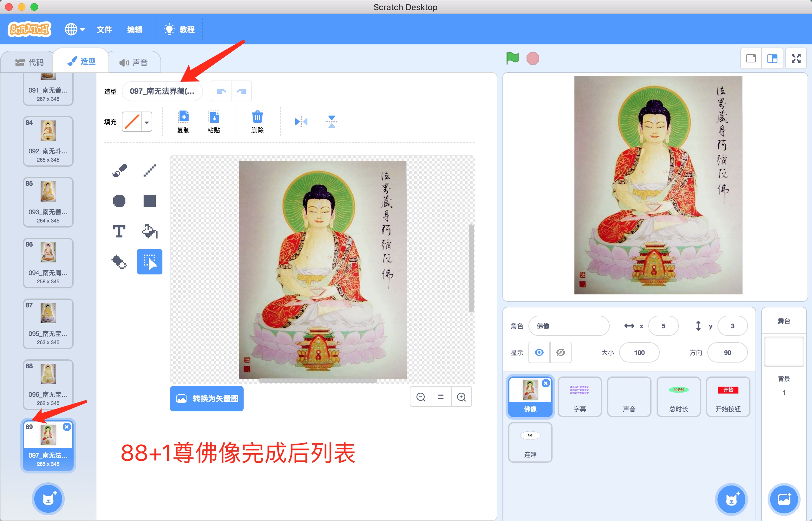The width and height of the screenshot is (812, 521).
Task: Click the 大小 size field
Action: pyautogui.click(x=639, y=352)
